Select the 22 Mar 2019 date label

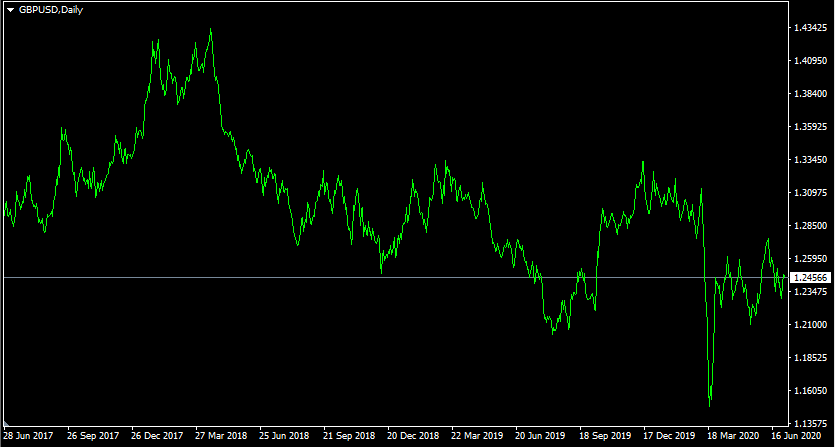(x=477, y=436)
